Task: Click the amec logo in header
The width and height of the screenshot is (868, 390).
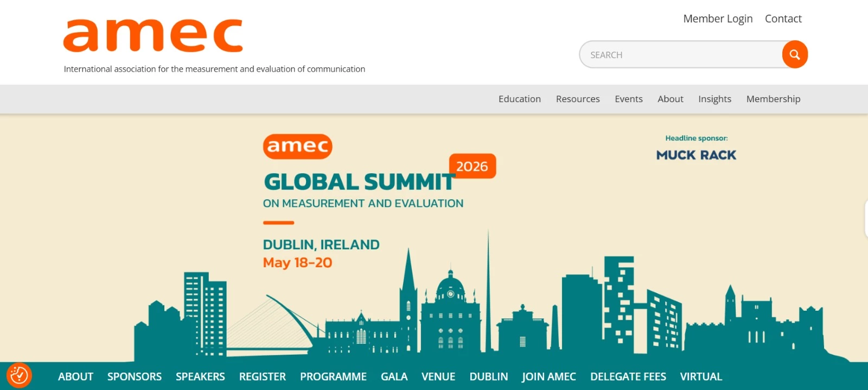Action: 153,36
